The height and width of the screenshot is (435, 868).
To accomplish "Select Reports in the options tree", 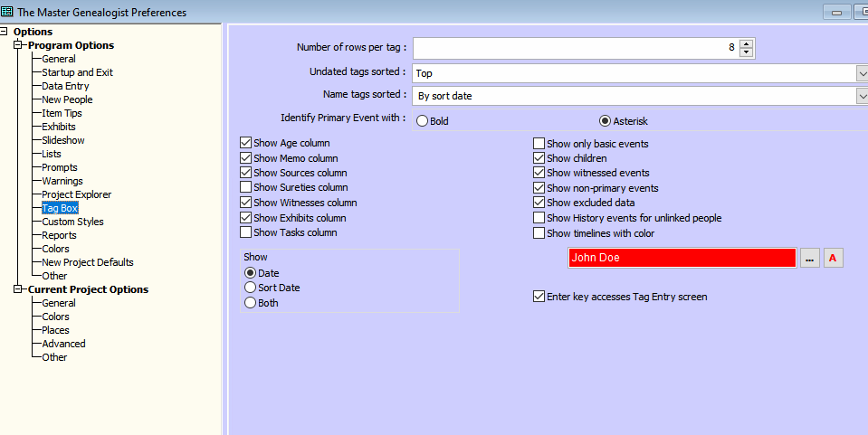I will (59, 235).
